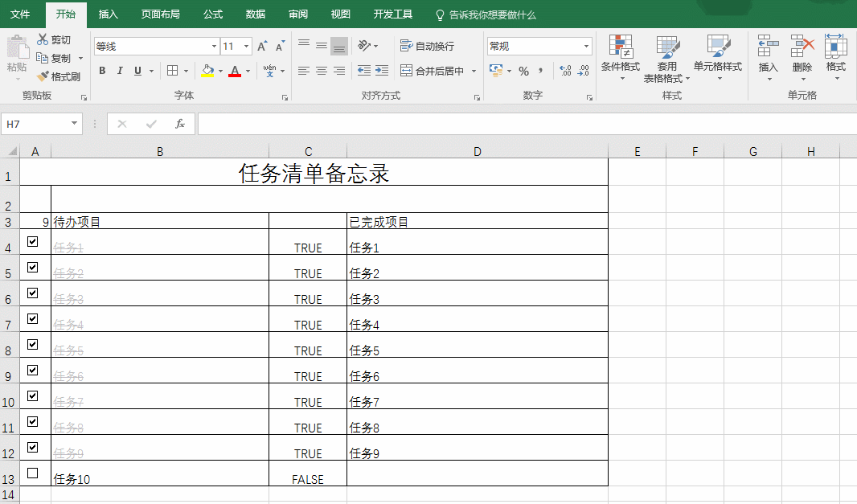Click 告诉我你想要做什么 search box
Image resolution: width=857 pixels, height=504 pixels.
tap(486, 14)
